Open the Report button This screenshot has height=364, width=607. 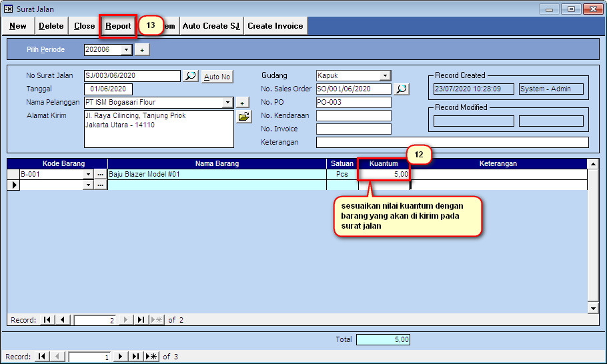click(x=118, y=26)
